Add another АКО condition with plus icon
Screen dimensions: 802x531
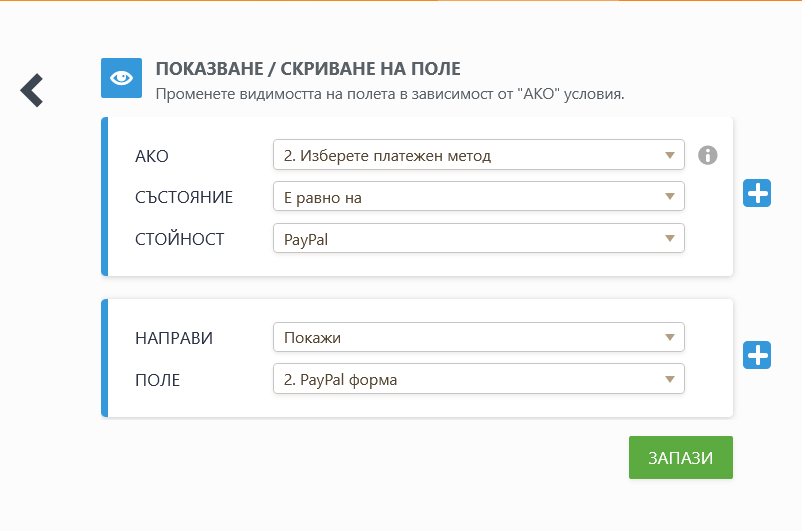757,193
